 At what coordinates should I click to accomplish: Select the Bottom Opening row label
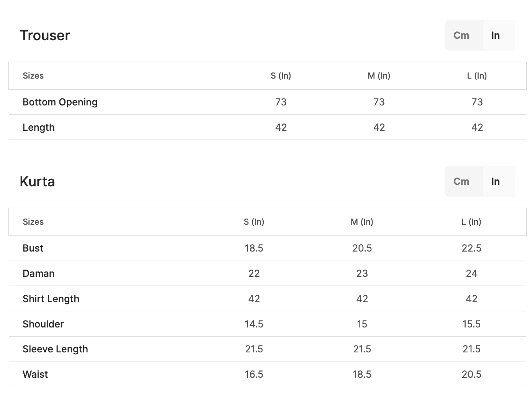60,102
